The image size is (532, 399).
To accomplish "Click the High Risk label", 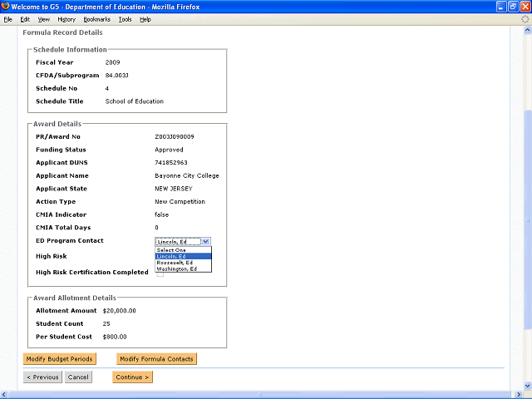I will coord(52,256).
